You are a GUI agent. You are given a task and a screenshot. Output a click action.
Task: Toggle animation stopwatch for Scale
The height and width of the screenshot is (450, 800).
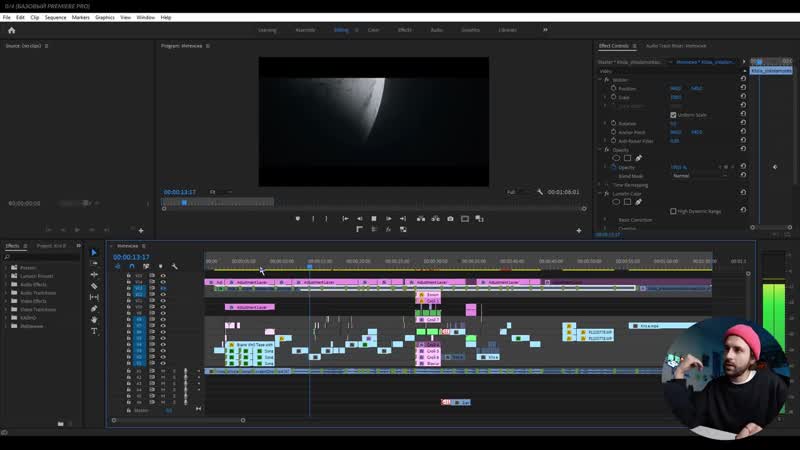[614, 97]
